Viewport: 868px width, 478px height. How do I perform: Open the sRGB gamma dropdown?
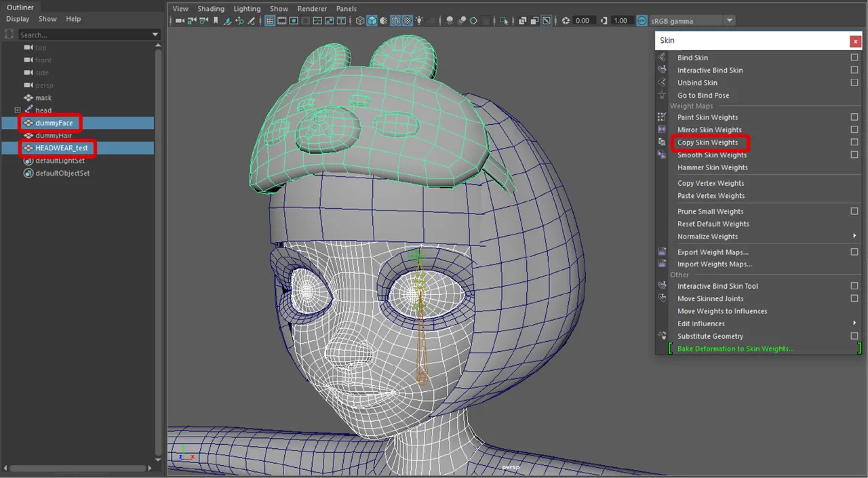coord(729,20)
